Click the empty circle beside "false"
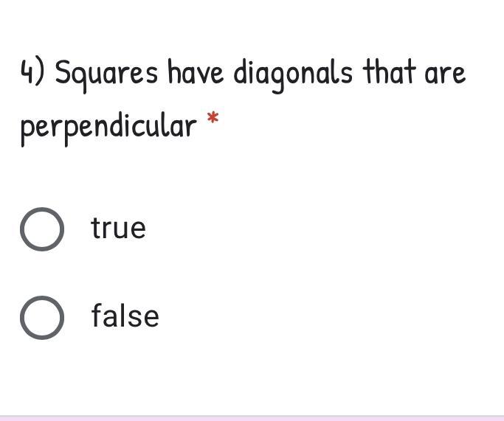 [42, 317]
